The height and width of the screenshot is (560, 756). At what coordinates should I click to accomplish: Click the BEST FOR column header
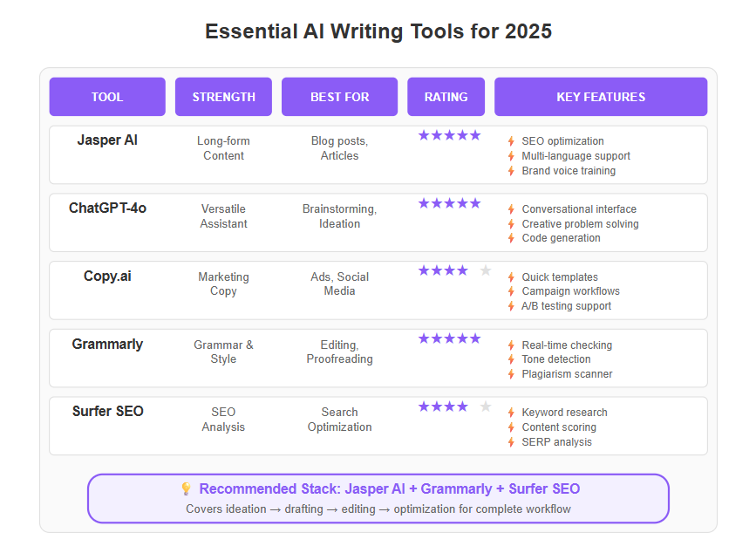339,97
